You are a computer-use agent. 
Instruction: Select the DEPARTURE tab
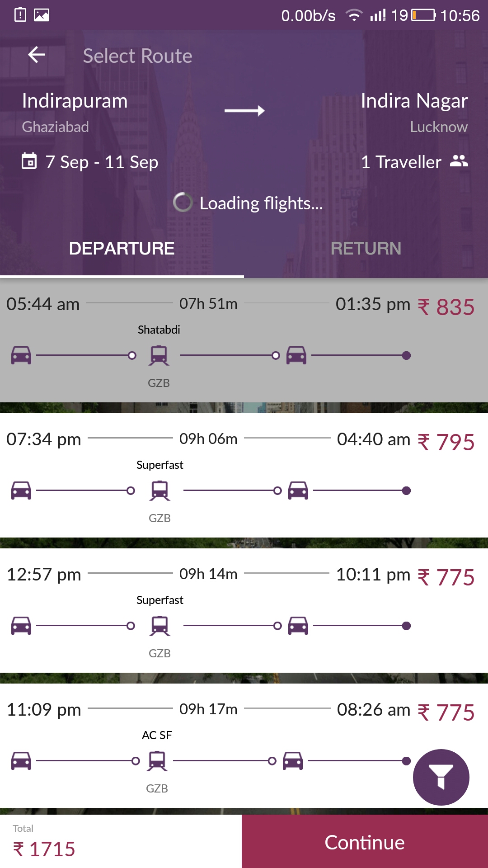(x=122, y=249)
